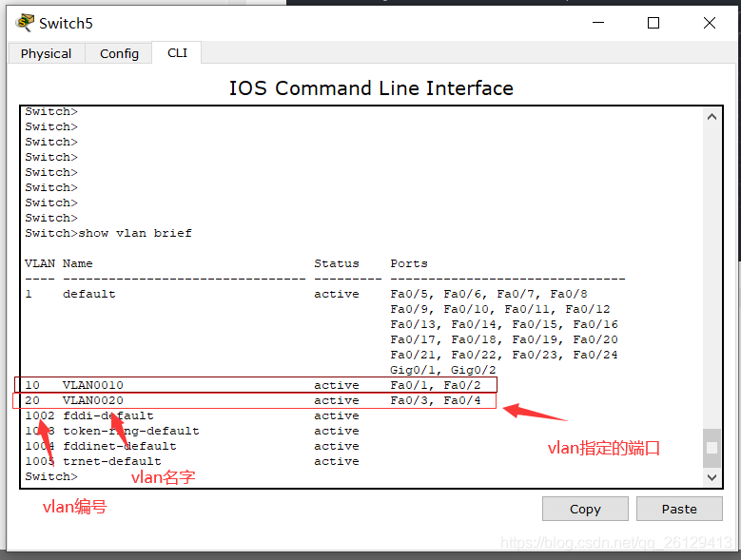Click the Copy button
The width and height of the screenshot is (741, 560).
(x=585, y=509)
